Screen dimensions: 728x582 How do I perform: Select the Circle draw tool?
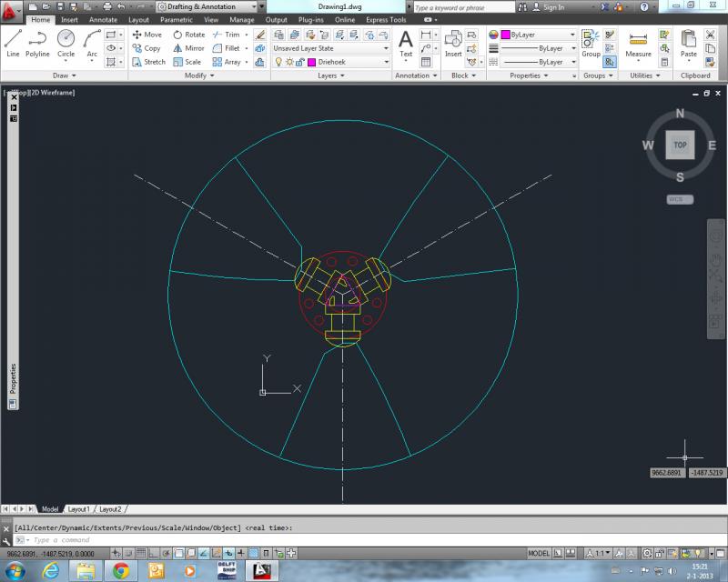(66, 43)
